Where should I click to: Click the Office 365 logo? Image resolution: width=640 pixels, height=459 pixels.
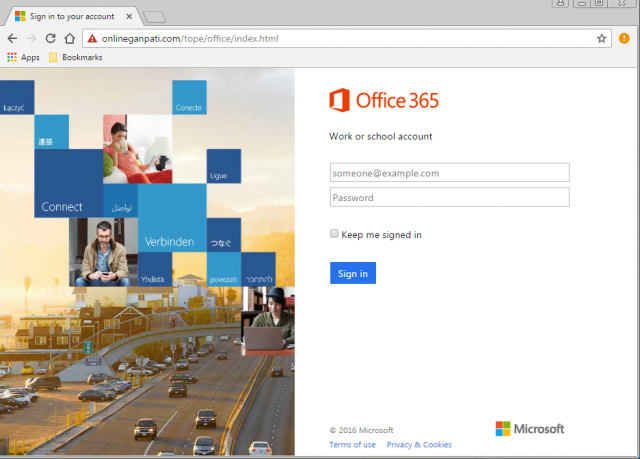click(384, 100)
